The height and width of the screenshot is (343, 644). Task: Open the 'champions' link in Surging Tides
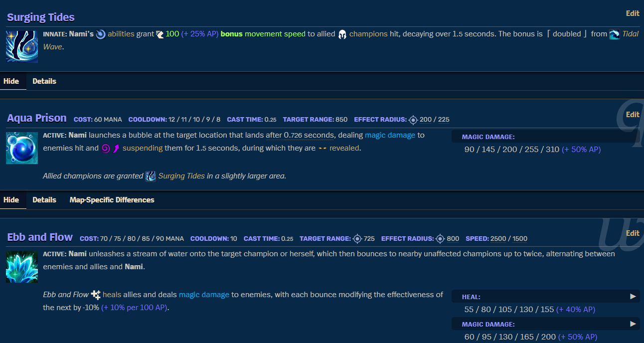(x=368, y=34)
